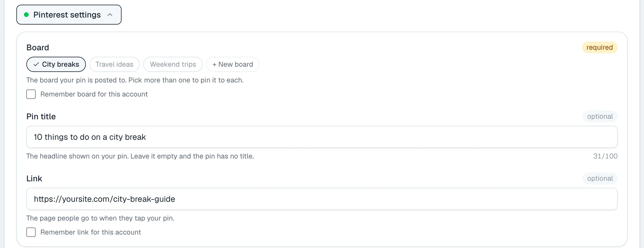Click the checkmark on City breaks chip
The height and width of the screenshot is (248, 644).
coord(36,64)
